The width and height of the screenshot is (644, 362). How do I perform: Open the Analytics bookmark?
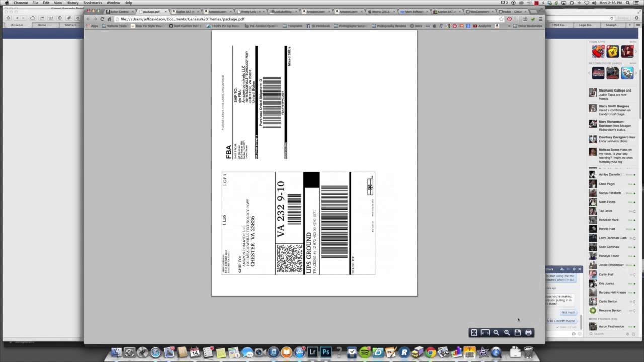coord(482,26)
